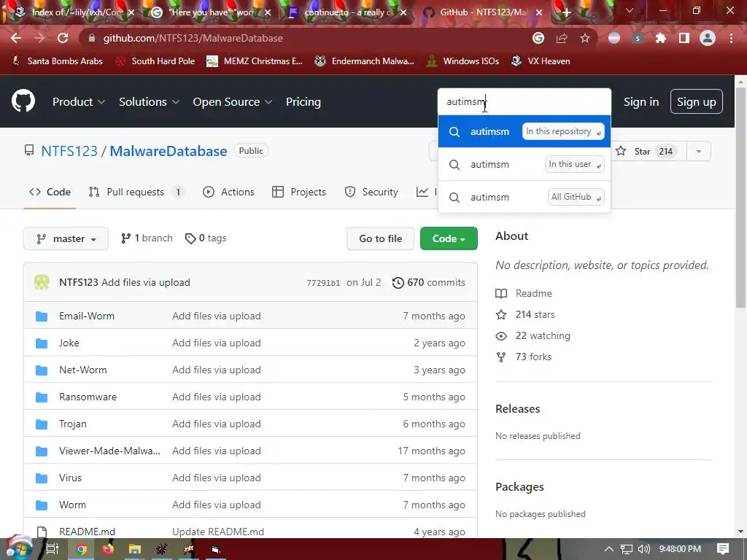Click the Email-Worm folder icon
This screenshot has height=560, width=747.
click(x=42, y=316)
